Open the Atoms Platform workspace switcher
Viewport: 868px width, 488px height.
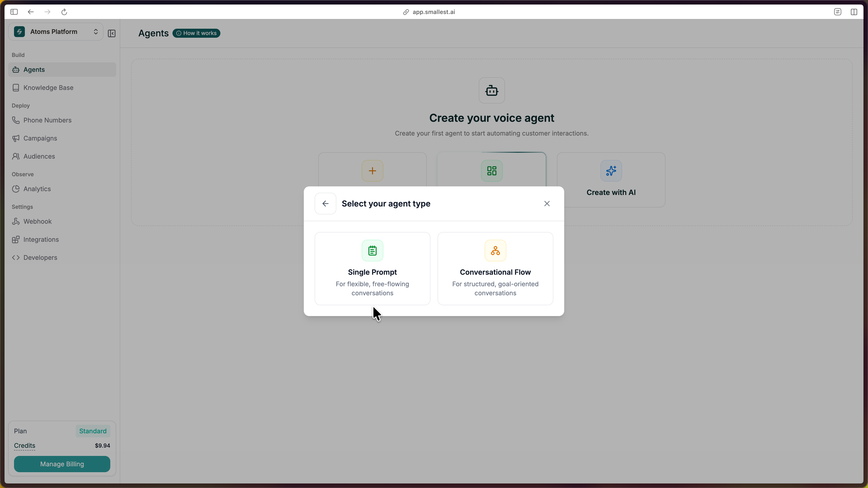point(56,31)
